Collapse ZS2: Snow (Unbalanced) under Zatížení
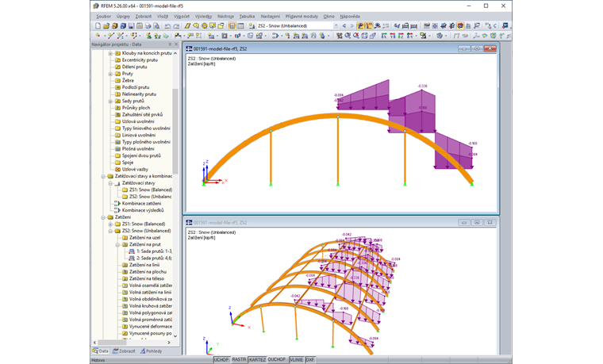The width and height of the screenshot is (603, 364). (110, 231)
